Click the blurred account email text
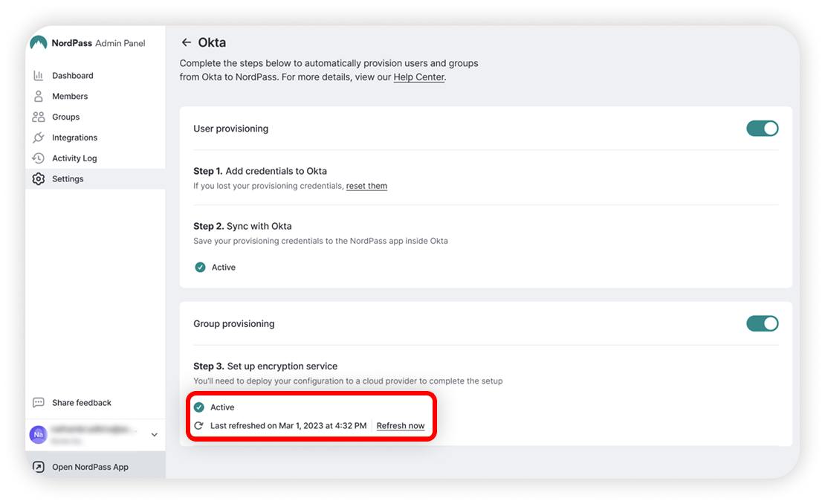 94,430
